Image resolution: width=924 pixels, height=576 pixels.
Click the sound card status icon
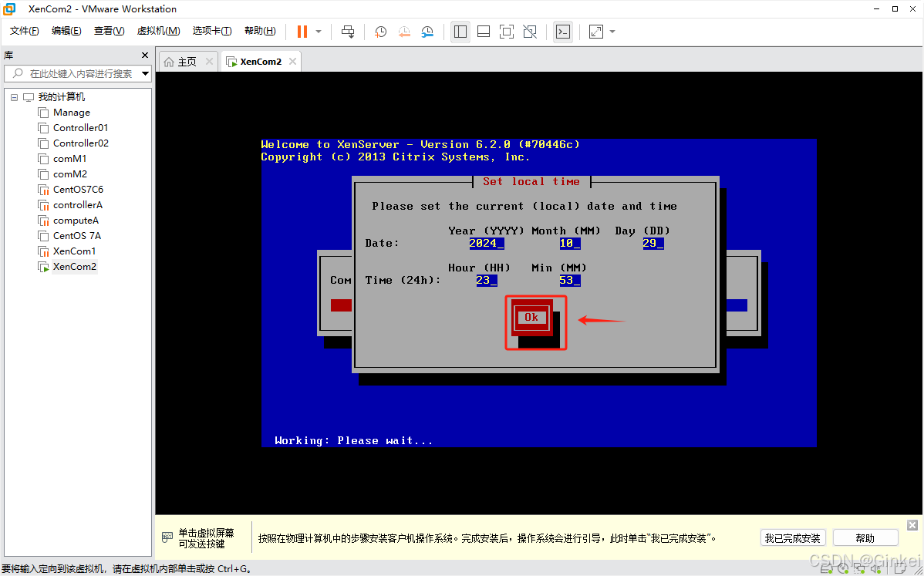click(x=876, y=569)
